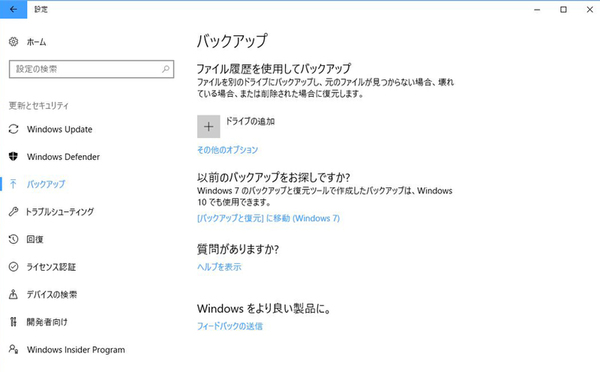The image size is (600, 372).
Task: Select Windows Update in sidebar
Action: [59, 129]
